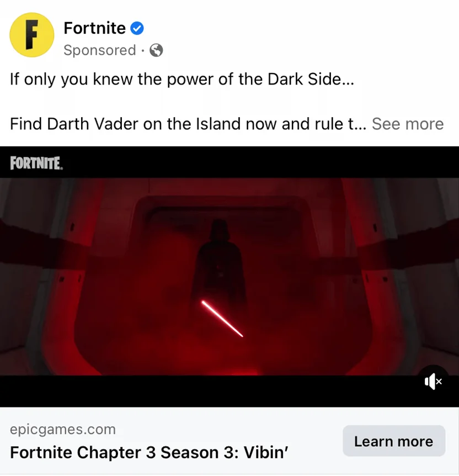Image resolution: width=459 pixels, height=476 pixels.
Task: Click the Learn more button
Action: (x=394, y=441)
